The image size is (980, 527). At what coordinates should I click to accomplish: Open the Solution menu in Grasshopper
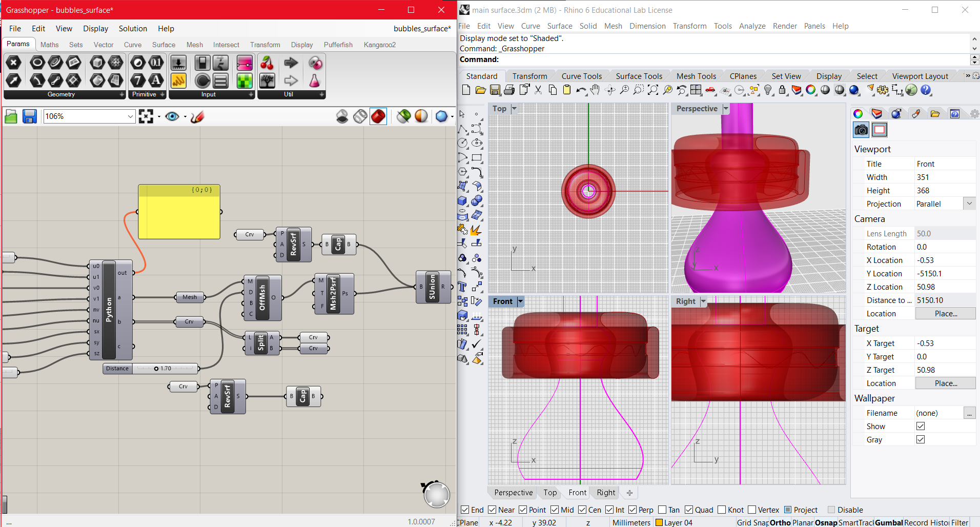click(133, 29)
